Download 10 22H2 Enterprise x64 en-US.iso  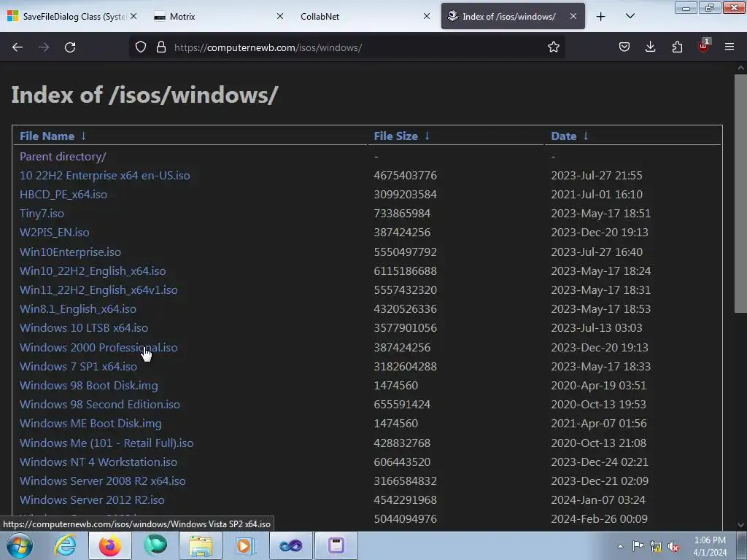pos(105,175)
